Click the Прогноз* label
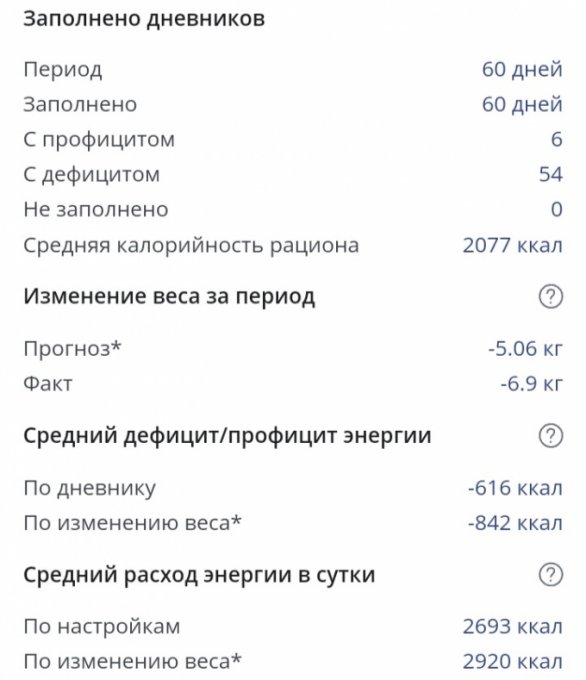 (72, 349)
